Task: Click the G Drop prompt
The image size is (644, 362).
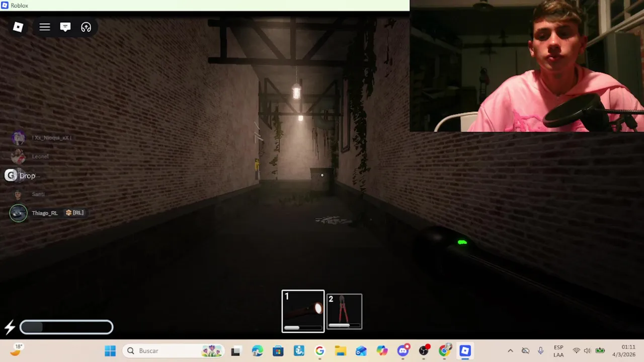Action: click(20, 175)
